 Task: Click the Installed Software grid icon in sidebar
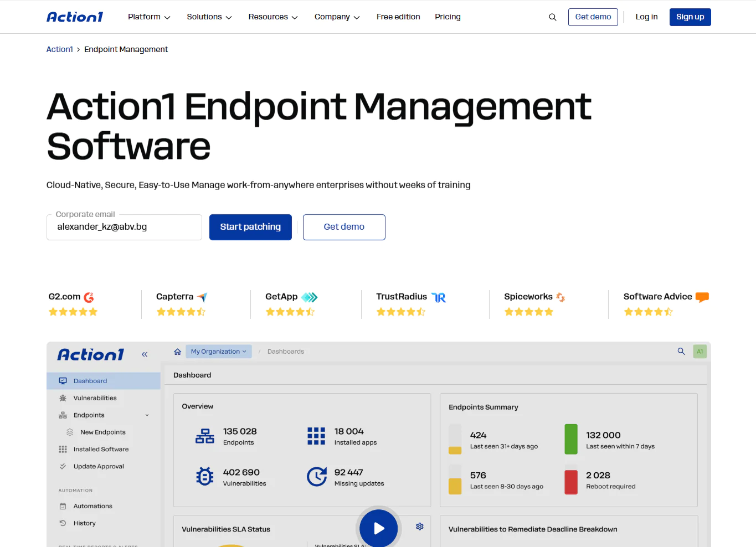tap(63, 450)
